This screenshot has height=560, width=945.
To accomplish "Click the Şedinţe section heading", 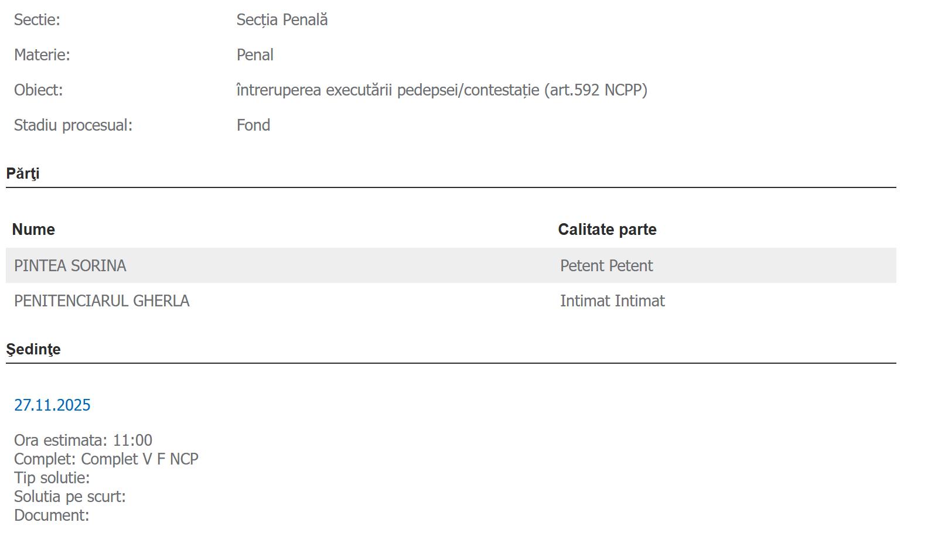I will [x=33, y=350].
